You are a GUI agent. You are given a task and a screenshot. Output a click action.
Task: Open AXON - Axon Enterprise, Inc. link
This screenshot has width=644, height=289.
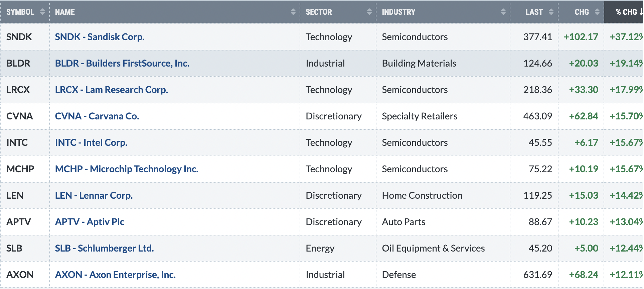[x=115, y=275]
